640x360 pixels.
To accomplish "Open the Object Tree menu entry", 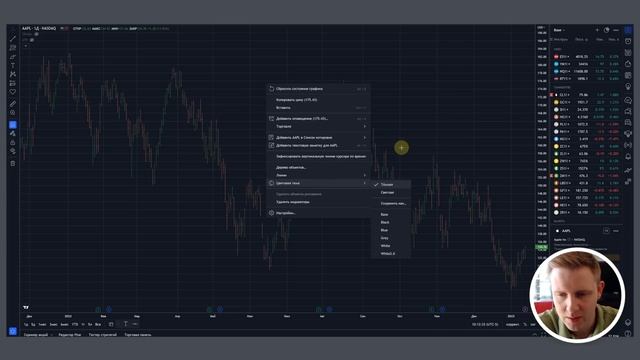I will tap(318, 167).
